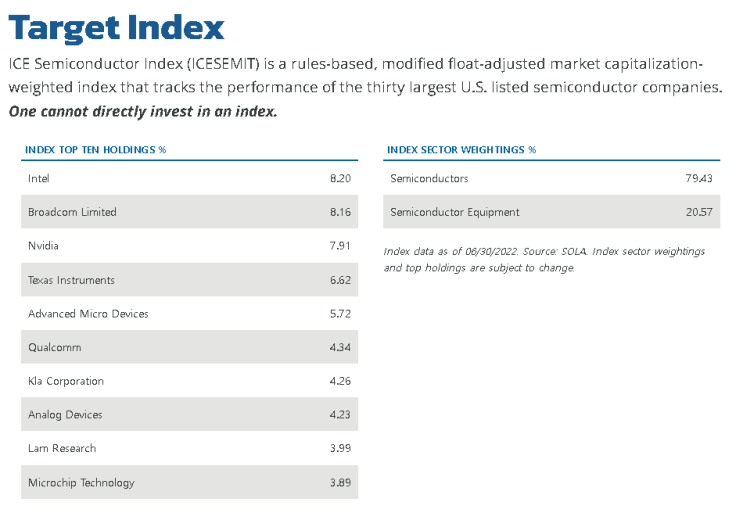Select the Index Sector Weightings header
This screenshot has width=743, height=513.
click(x=461, y=150)
